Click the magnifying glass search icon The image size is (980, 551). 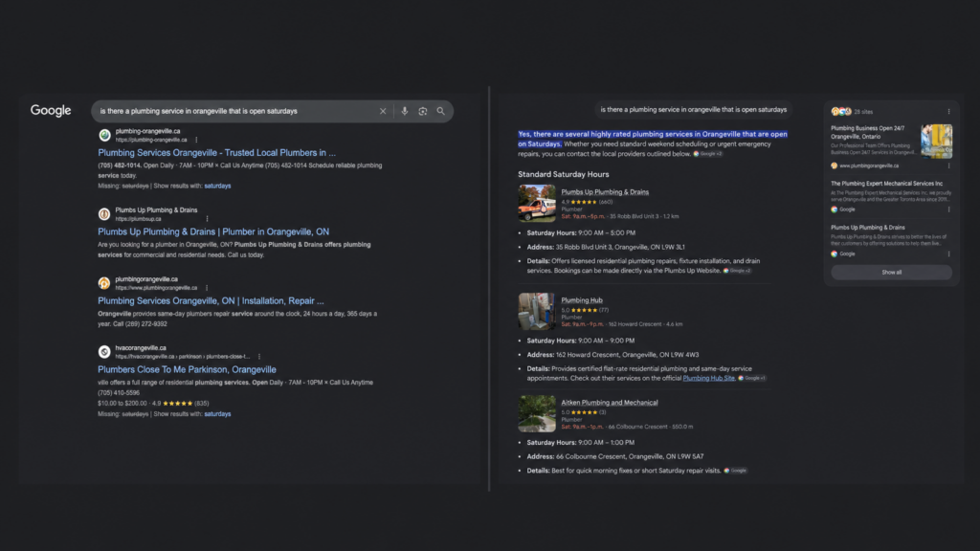click(440, 111)
